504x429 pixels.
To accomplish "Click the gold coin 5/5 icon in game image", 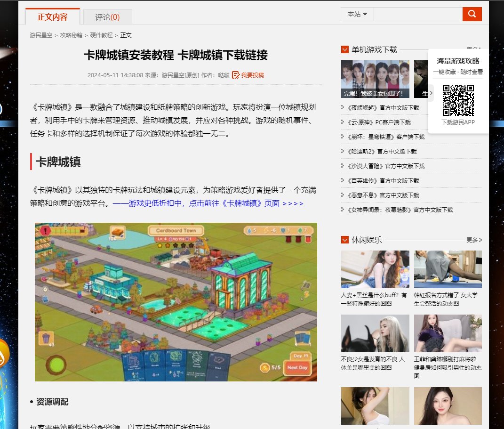I will (265, 367).
